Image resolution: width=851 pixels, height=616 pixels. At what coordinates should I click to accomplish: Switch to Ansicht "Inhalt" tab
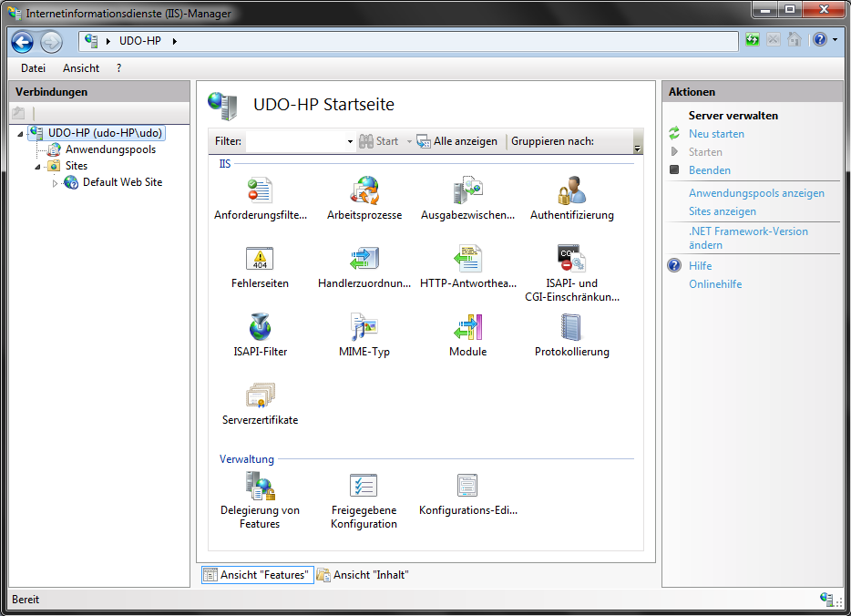point(363,575)
